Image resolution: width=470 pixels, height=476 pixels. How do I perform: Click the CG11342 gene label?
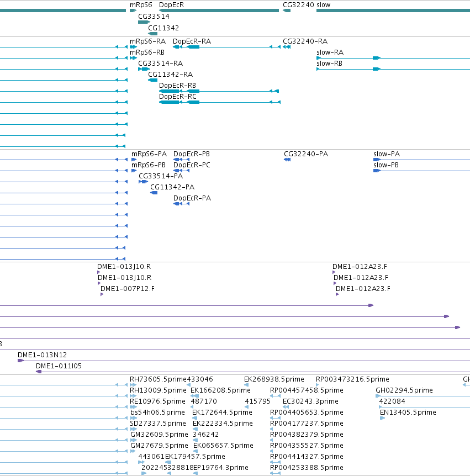point(163,28)
